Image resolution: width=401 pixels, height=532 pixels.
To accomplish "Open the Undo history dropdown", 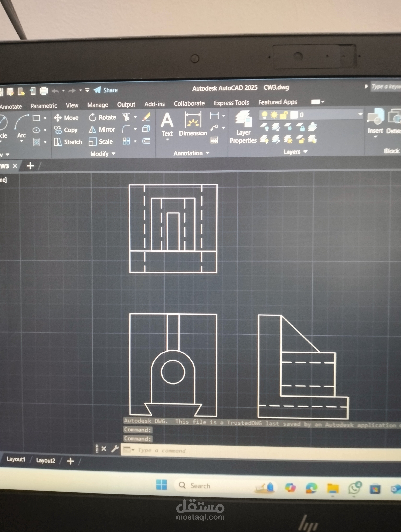I will click(63, 91).
